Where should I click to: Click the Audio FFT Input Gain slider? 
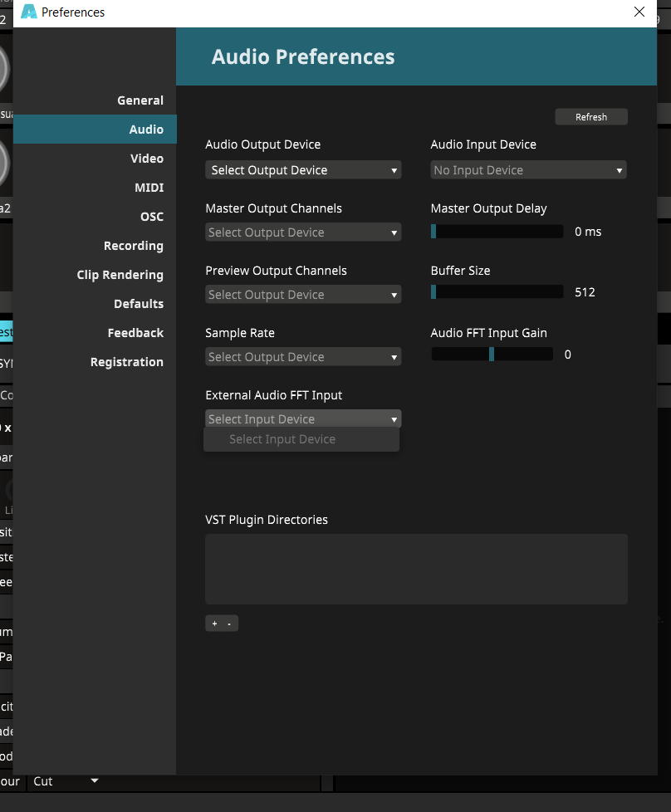(x=492, y=355)
